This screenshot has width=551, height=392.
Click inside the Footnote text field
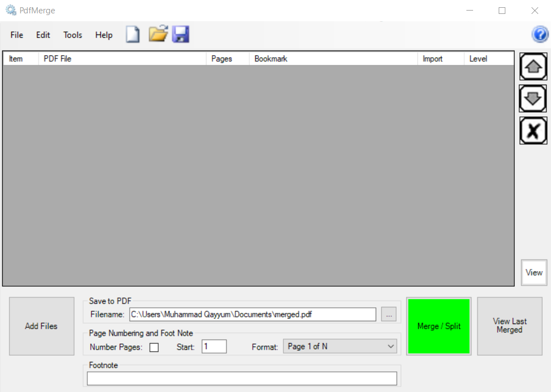coord(242,378)
